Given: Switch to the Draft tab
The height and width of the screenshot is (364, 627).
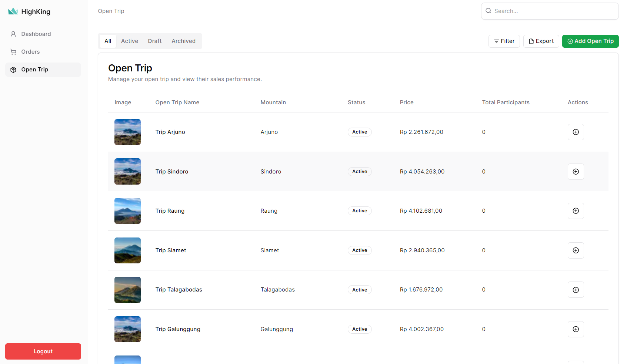Looking at the screenshot, I should coord(154,41).
